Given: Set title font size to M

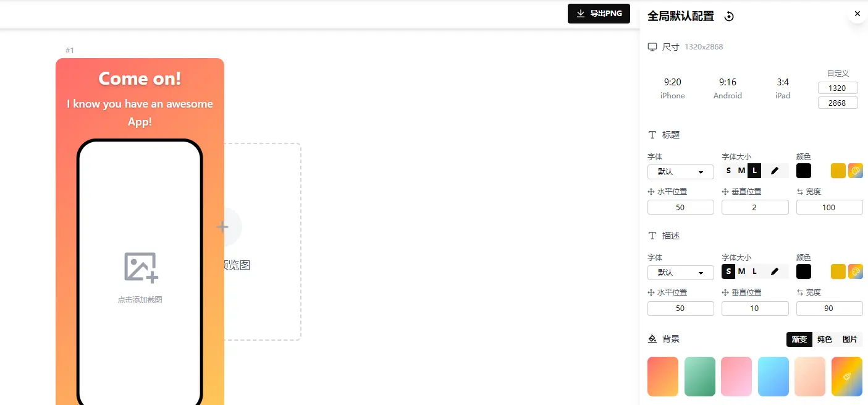Looking at the screenshot, I should click(x=741, y=171).
